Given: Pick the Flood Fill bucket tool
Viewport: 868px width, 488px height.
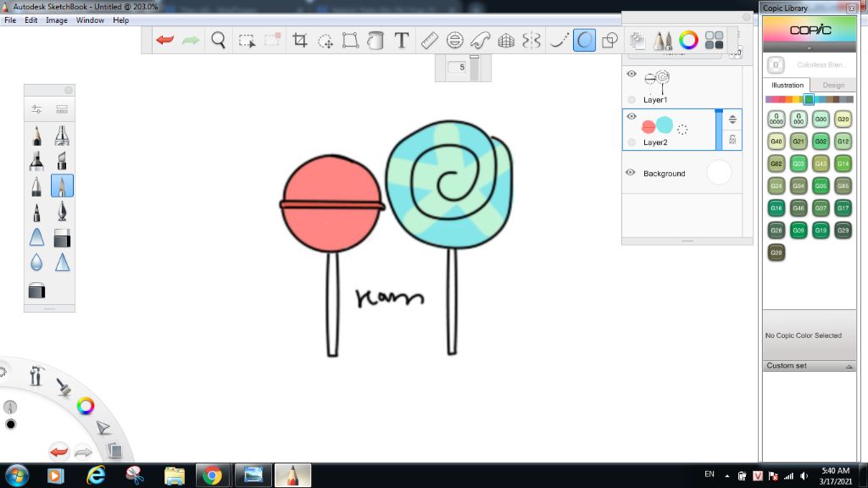Looking at the screenshot, I should [376, 41].
